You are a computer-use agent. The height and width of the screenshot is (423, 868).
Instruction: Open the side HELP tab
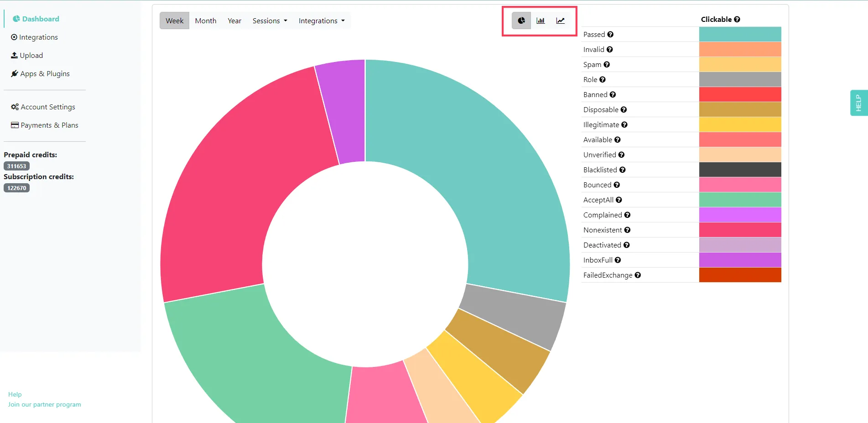coord(858,103)
